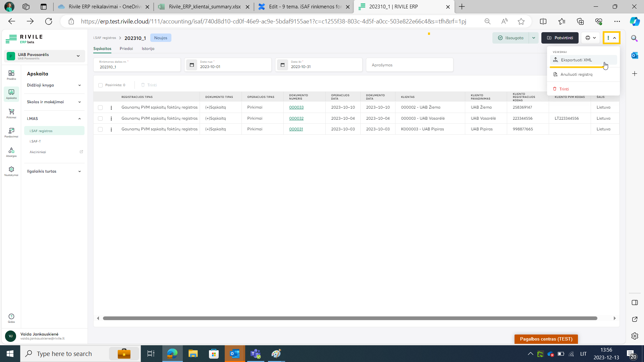Tick checkbox for document 000033 row
644x362 pixels.
coord(100,108)
